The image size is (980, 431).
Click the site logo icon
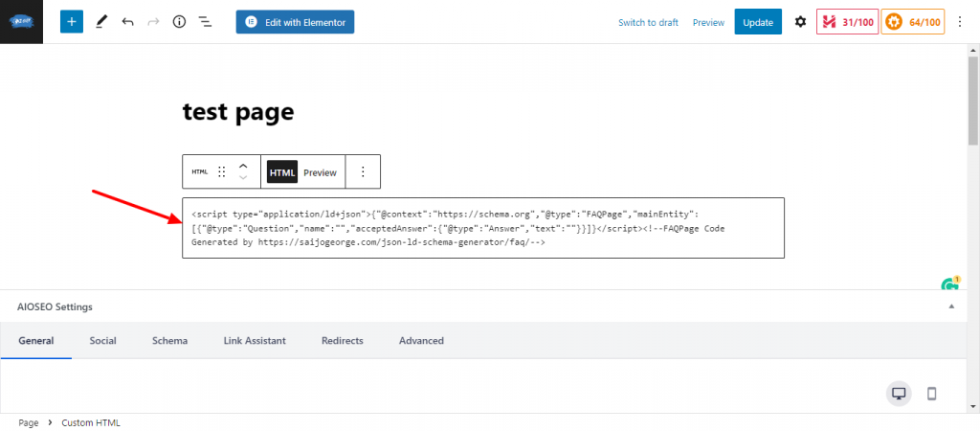(21, 22)
